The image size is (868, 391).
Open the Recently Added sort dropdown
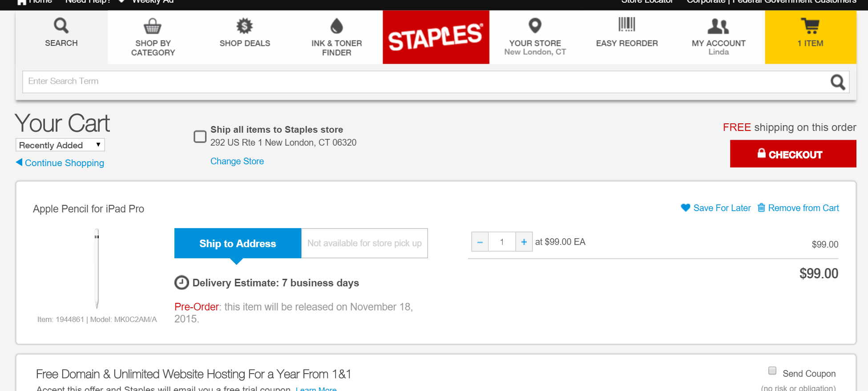tap(60, 145)
